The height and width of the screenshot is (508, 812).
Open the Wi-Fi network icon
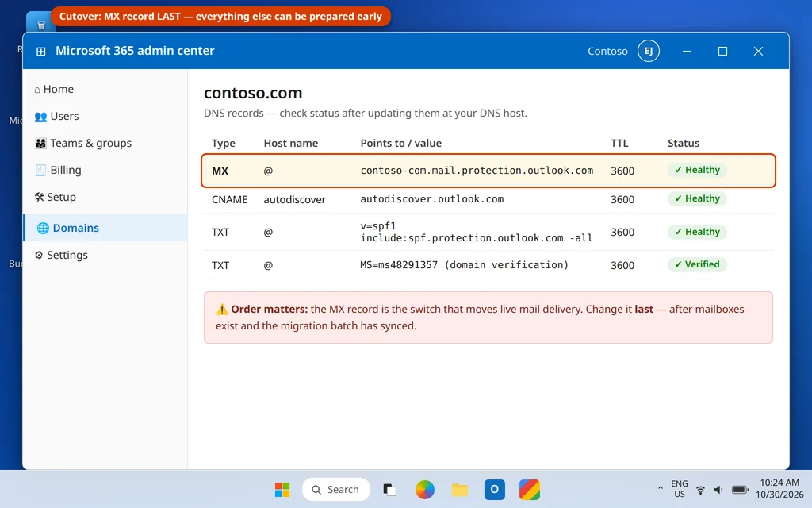700,490
